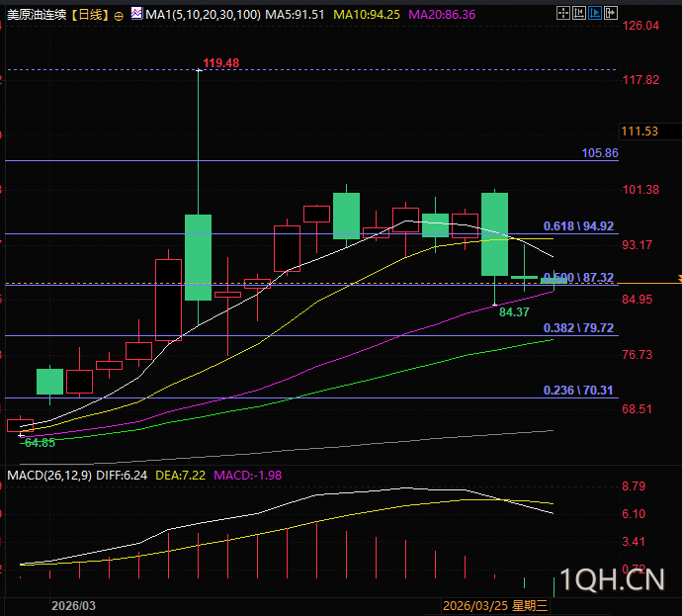
Task: Click the DEA:7.22 value
Action: (x=180, y=475)
